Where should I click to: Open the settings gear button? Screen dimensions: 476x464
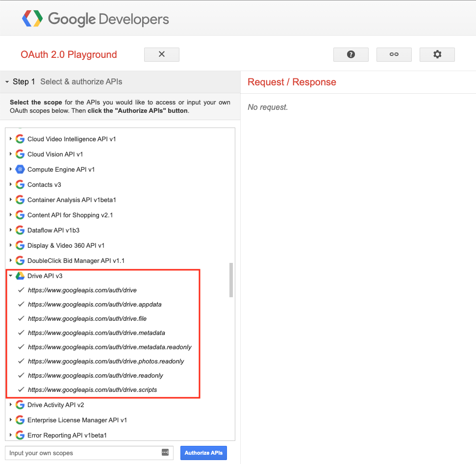tap(437, 54)
